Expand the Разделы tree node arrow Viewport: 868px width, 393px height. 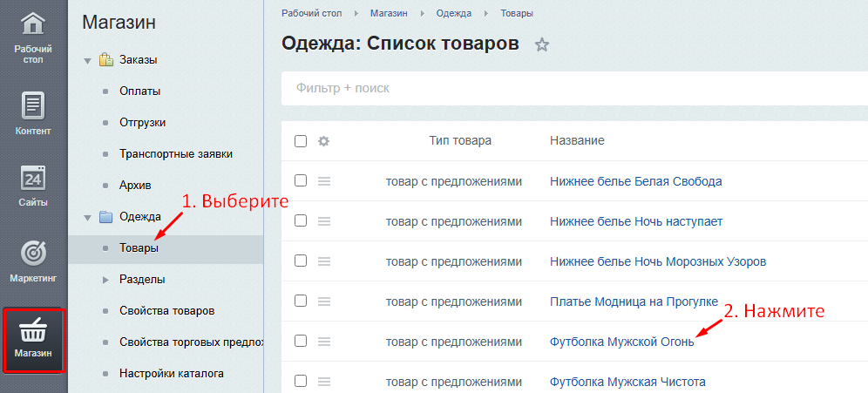(x=105, y=280)
